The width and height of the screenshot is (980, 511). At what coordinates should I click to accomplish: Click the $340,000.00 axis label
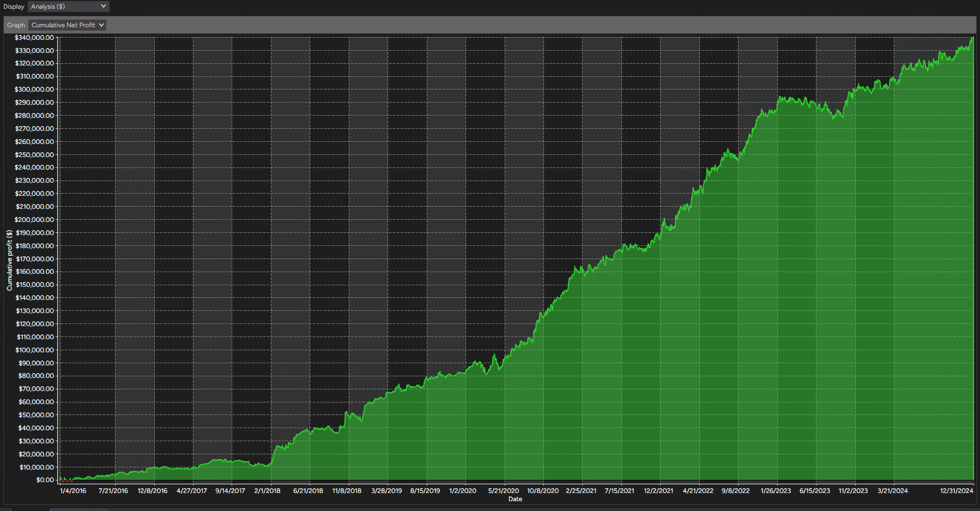34,38
